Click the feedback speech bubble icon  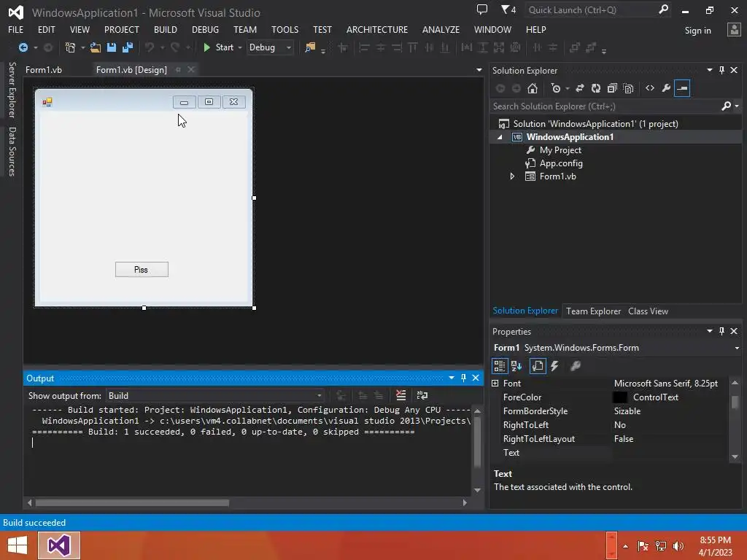click(x=482, y=9)
